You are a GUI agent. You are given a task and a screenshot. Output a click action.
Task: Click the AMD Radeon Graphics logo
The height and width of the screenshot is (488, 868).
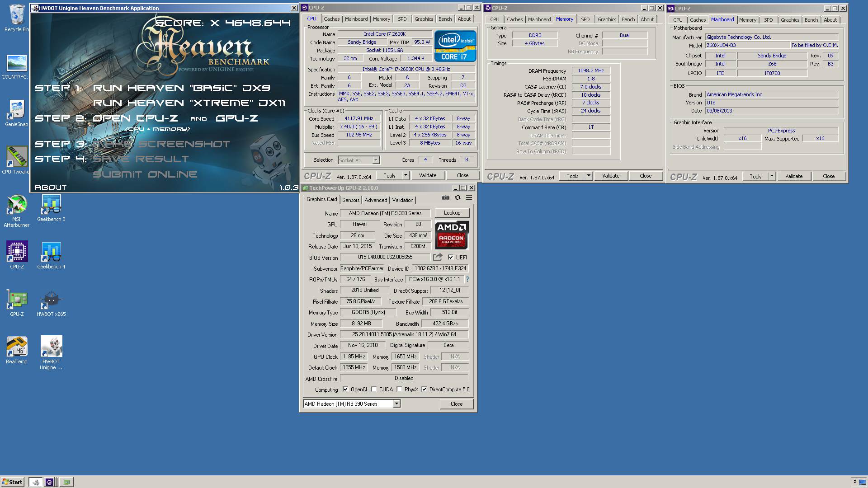[452, 235]
